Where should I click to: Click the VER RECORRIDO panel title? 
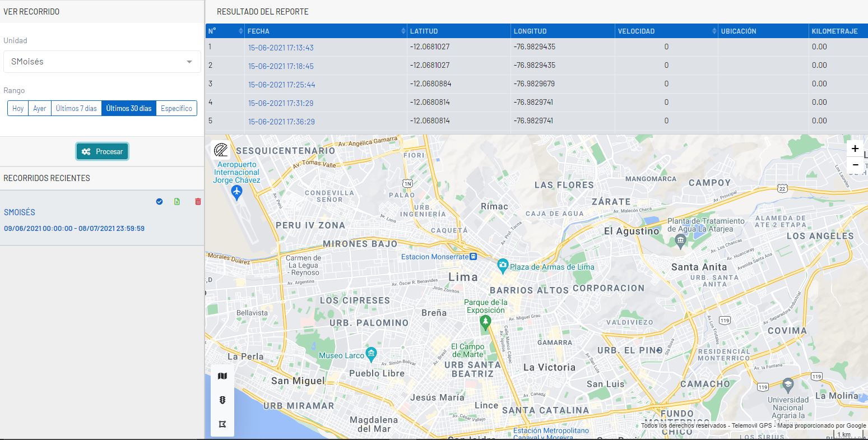click(31, 12)
